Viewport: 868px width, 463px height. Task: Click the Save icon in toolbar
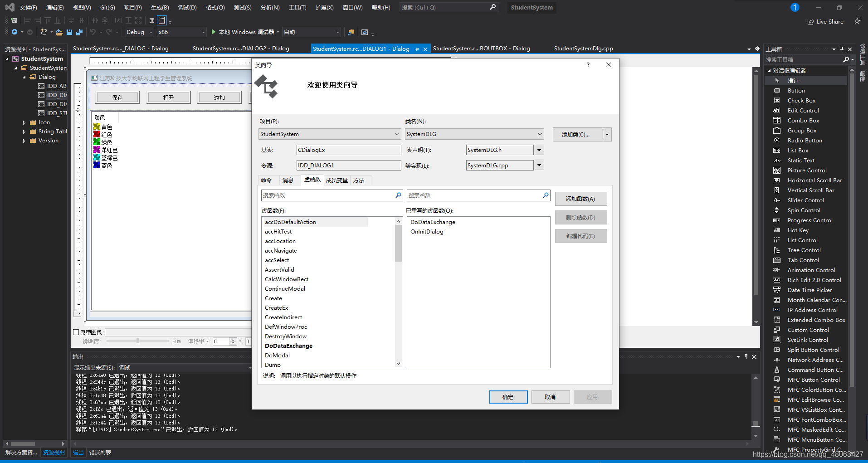(69, 32)
